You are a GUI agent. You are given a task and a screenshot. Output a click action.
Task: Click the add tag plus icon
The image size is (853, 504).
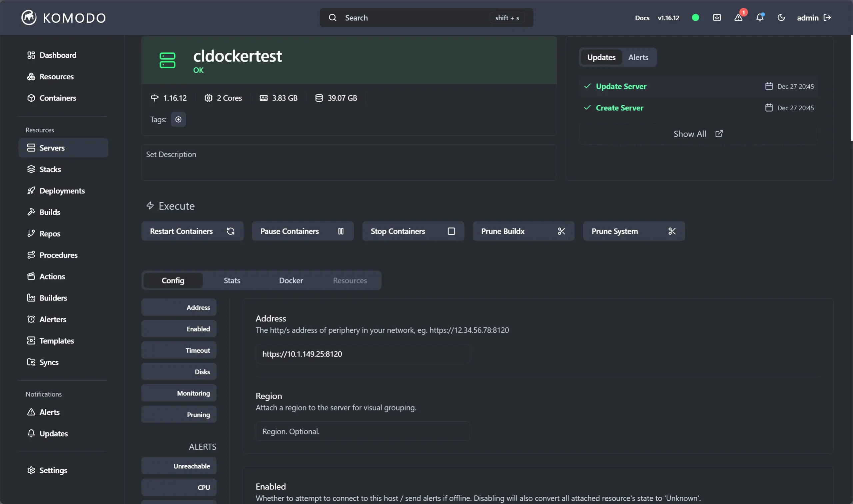click(178, 119)
